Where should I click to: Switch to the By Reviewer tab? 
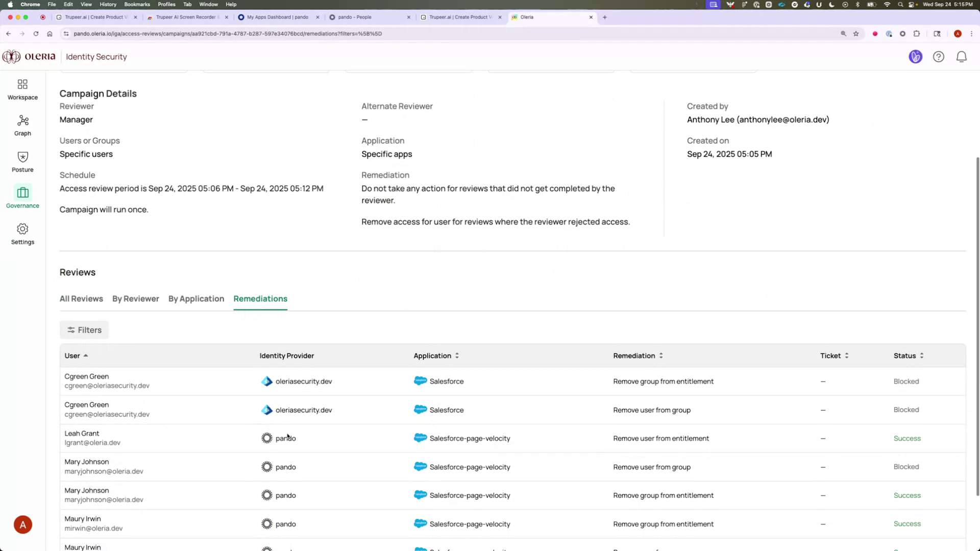point(135,298)
